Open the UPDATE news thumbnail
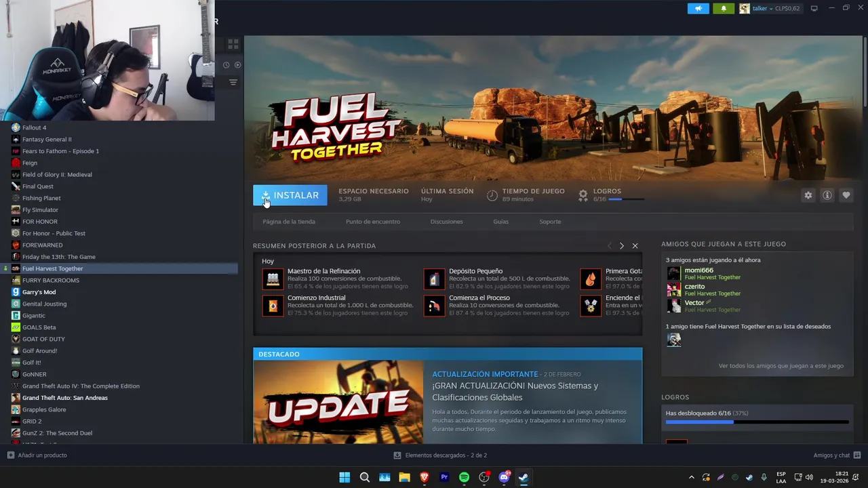This screenshot has height=488, width=868. click(338, 402)
